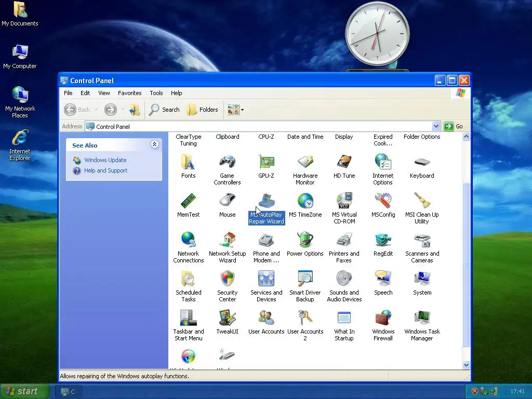This screenshot has width=532, height=399.
Task: Open Internet Explorer desktop icon
Action: click(20, 145)
